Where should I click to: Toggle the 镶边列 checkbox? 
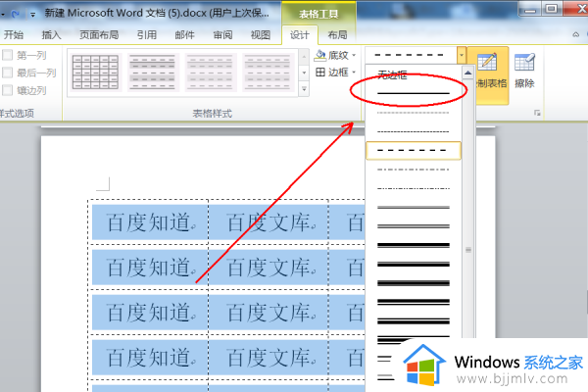coord(7,90)
